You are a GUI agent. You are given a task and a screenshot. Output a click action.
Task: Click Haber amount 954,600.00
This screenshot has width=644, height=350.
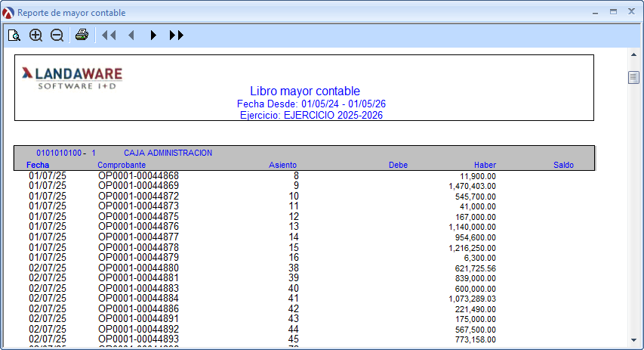pos(476,237)
